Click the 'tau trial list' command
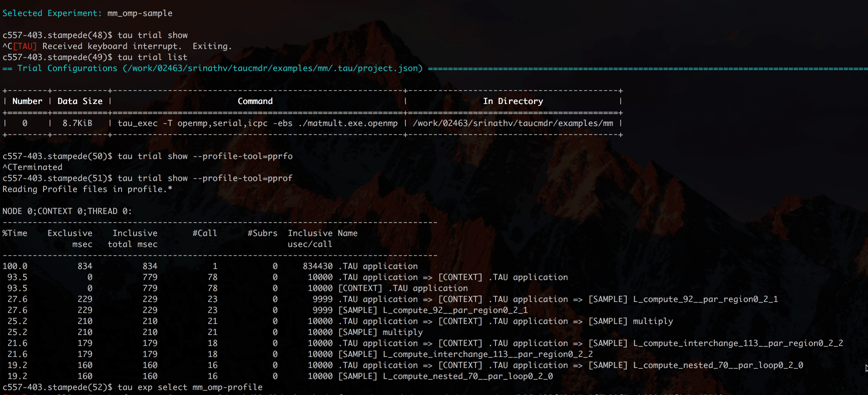 coord(153,57)
